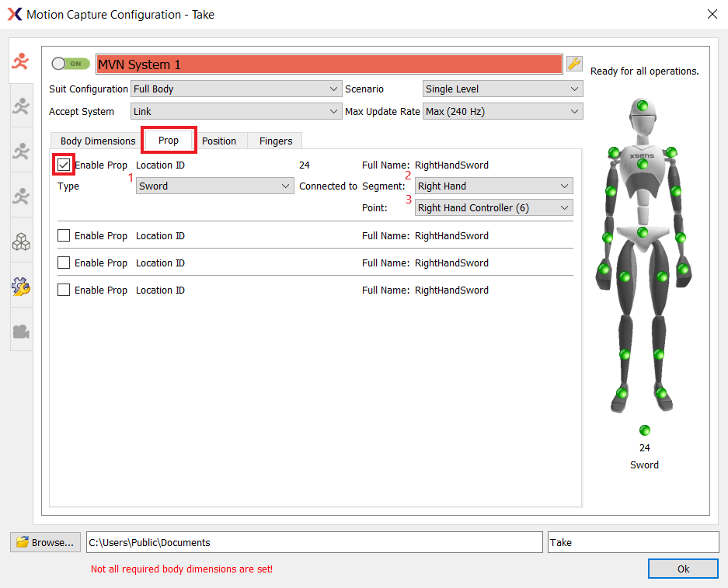Open the gear and wrench settings tab

pos(21,287)
